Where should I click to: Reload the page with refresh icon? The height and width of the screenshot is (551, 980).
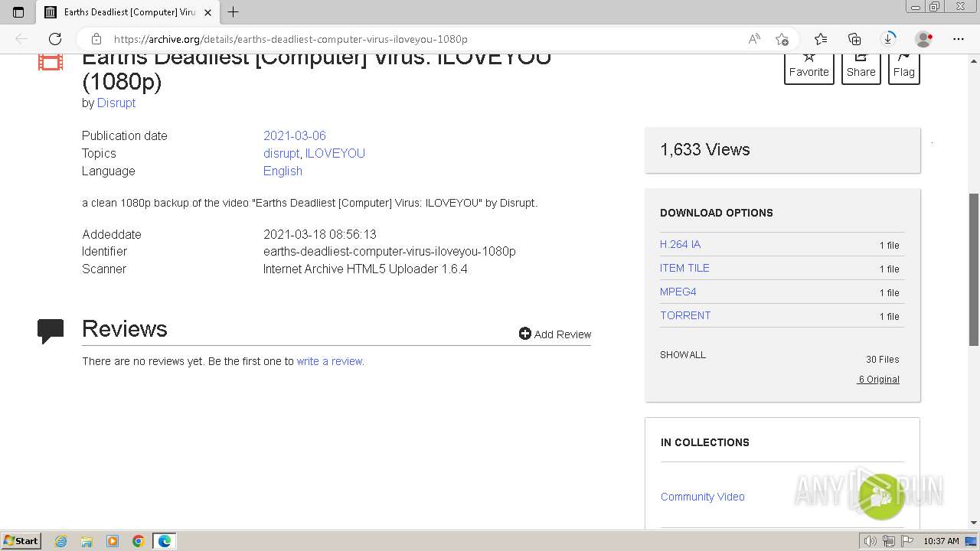pos(55,39)
